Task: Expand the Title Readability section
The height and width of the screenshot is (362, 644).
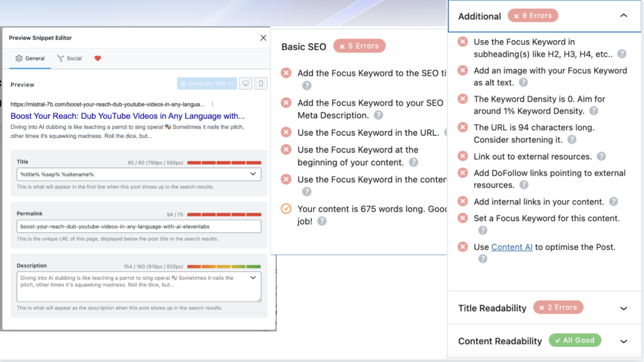Action: (623, 308)
